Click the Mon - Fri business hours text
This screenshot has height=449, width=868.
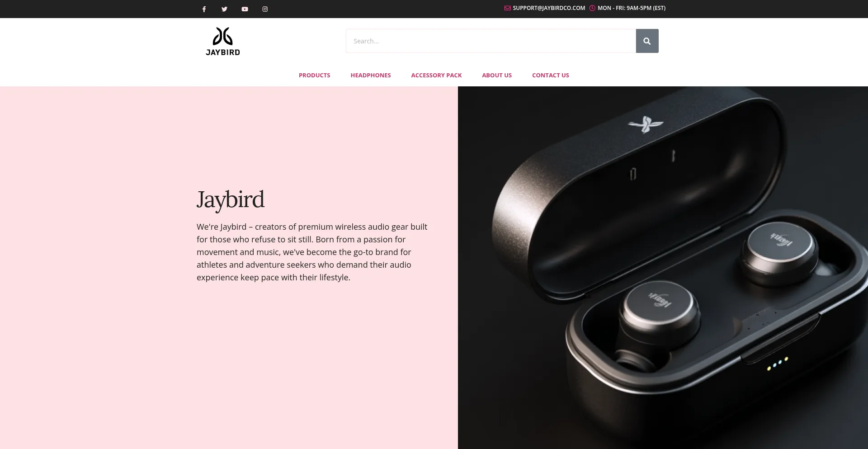[632, 8]
